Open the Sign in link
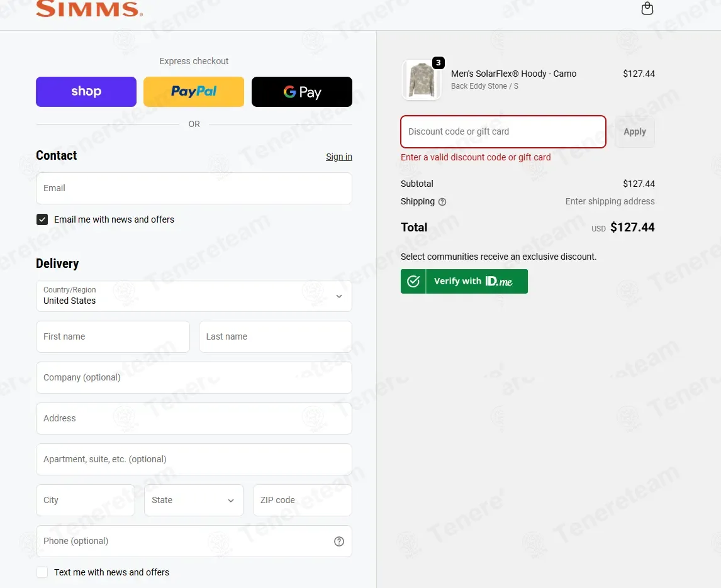 [339, 157]
